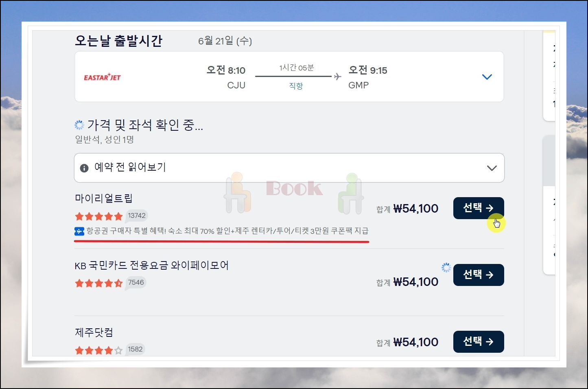Click the loading spinner beside 가격 및 좌석 확인 중
588x389 pixels.
point(79,125)
